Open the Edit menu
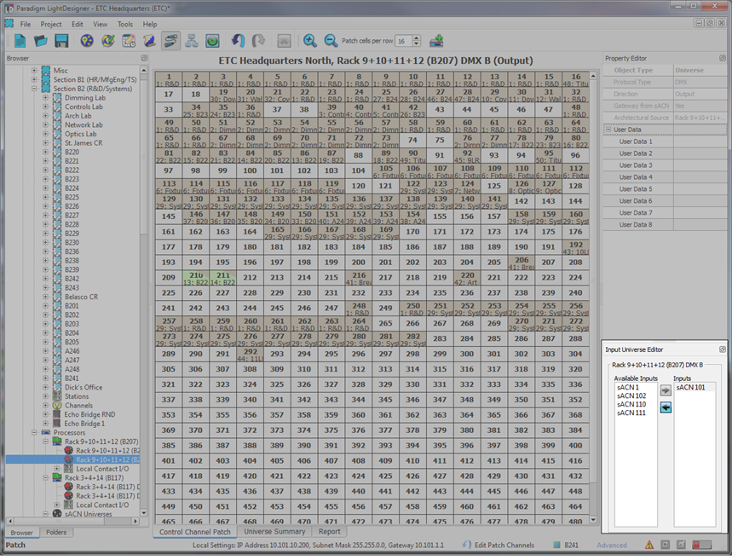 77,24
